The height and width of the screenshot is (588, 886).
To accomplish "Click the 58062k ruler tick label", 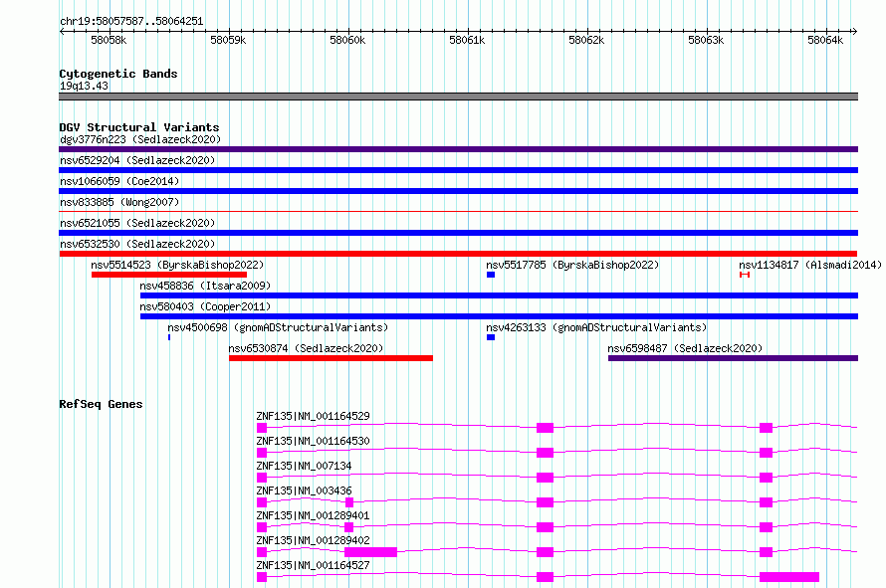I will click(586, 40).
